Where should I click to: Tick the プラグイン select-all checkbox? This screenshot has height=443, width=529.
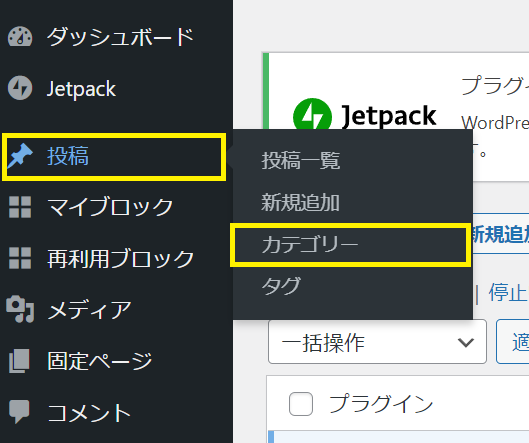pyautogui.click(x=301, y=404)
